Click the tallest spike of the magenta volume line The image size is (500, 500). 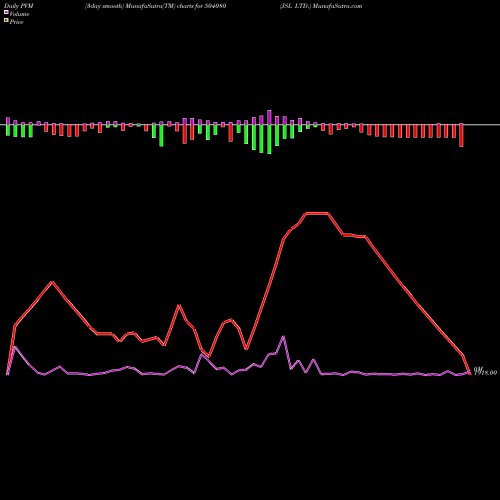coord(283,337)
